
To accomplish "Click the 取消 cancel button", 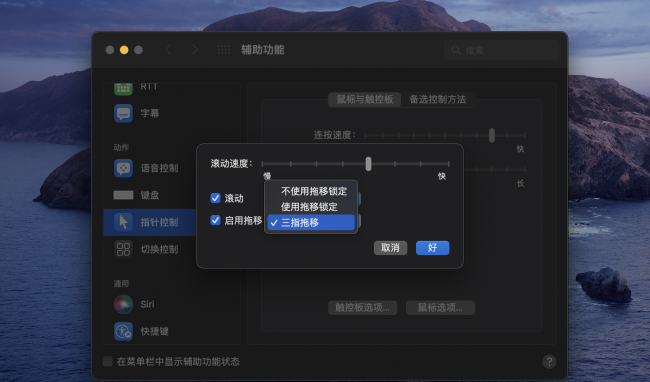I will [x=390, y=248].
